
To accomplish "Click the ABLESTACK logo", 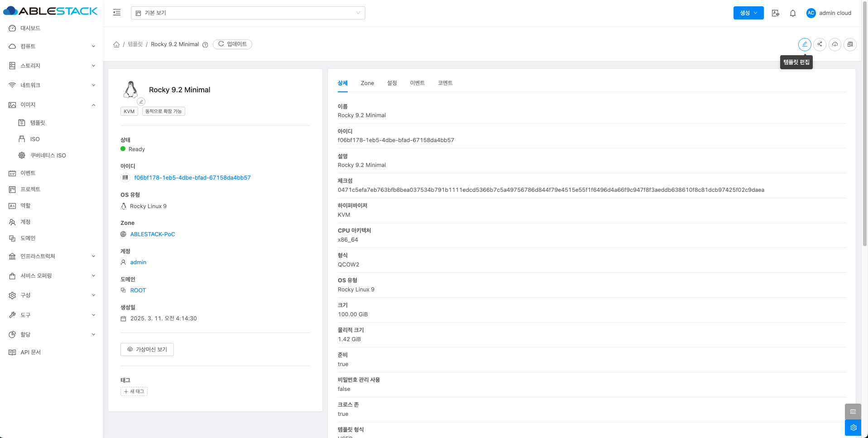I will [50, 11].
